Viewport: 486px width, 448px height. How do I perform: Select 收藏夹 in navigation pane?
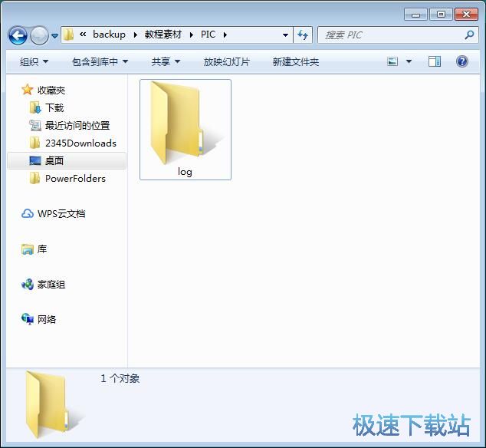pos(51,91)
